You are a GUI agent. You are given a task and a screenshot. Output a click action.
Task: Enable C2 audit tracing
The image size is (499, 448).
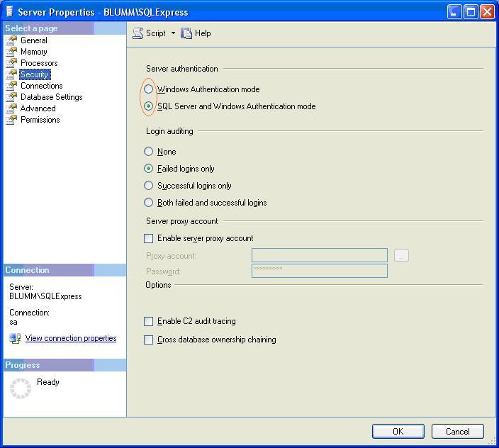149,321
